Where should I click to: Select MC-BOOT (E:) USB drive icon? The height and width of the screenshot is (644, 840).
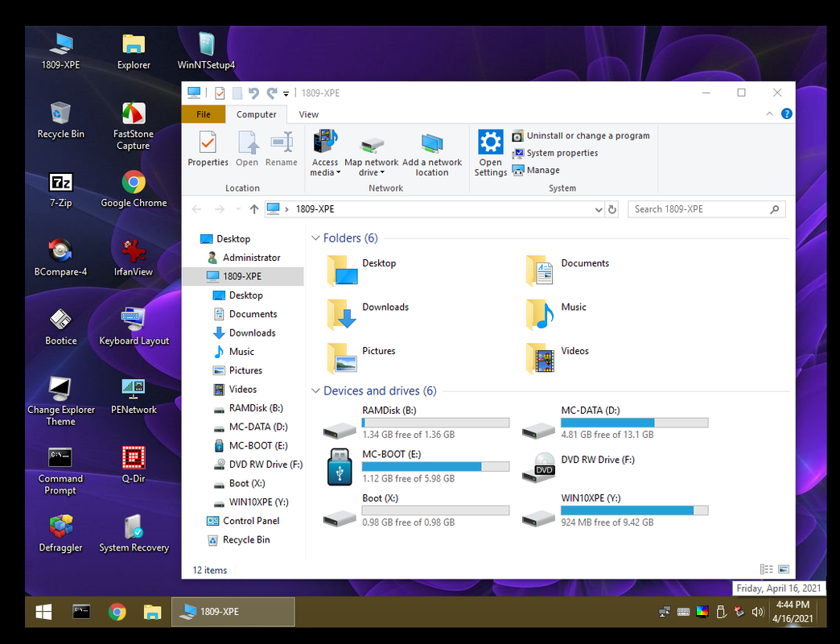point(340,467)
